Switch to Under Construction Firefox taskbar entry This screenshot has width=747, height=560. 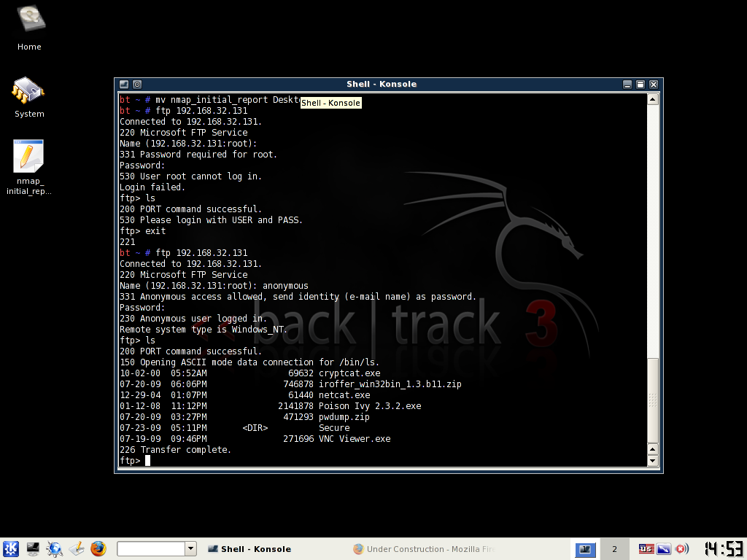click(424, 548)
